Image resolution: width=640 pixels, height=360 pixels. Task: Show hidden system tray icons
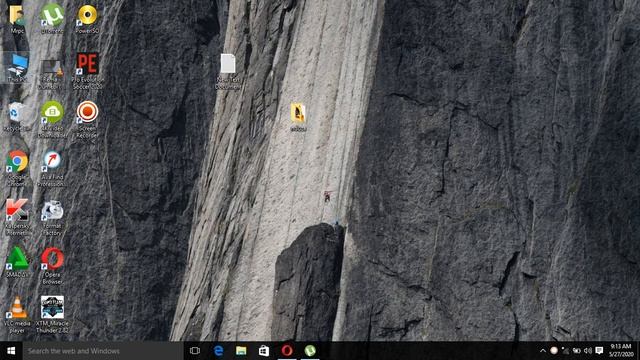[x=542, y=351]
